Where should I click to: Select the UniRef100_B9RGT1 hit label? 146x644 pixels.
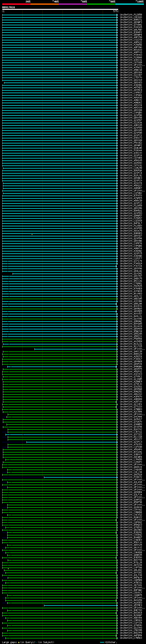(131, 20)
